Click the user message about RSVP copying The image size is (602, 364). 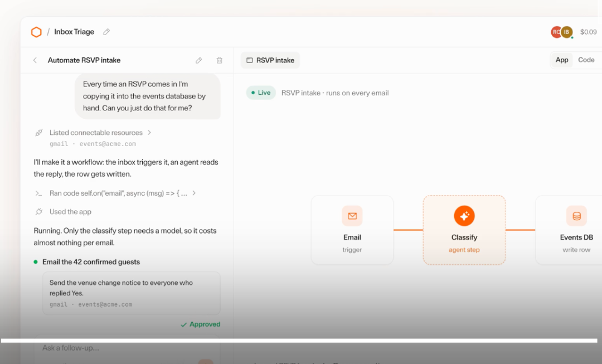pyautogui.click(x=147, y=96)
